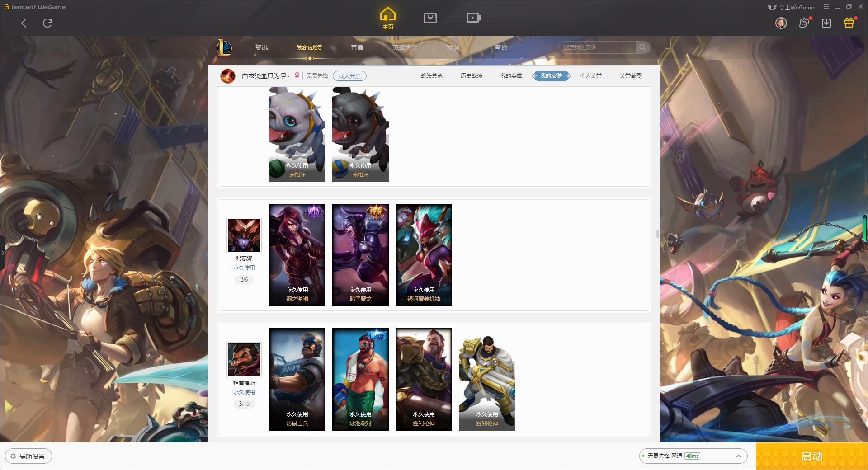Open the friends message icon
This screenshot has height=470, width=868.
[x=804, y=23]
